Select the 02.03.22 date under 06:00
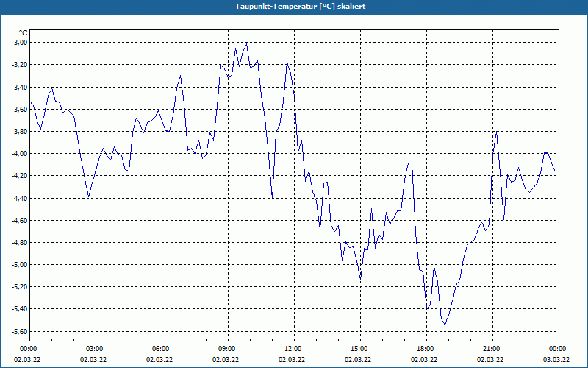This screenshot has height=368, width=588. [159, 360]
